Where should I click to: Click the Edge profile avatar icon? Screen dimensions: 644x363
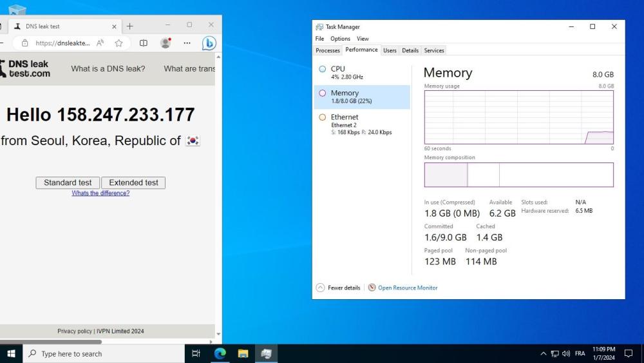(166, 43)
